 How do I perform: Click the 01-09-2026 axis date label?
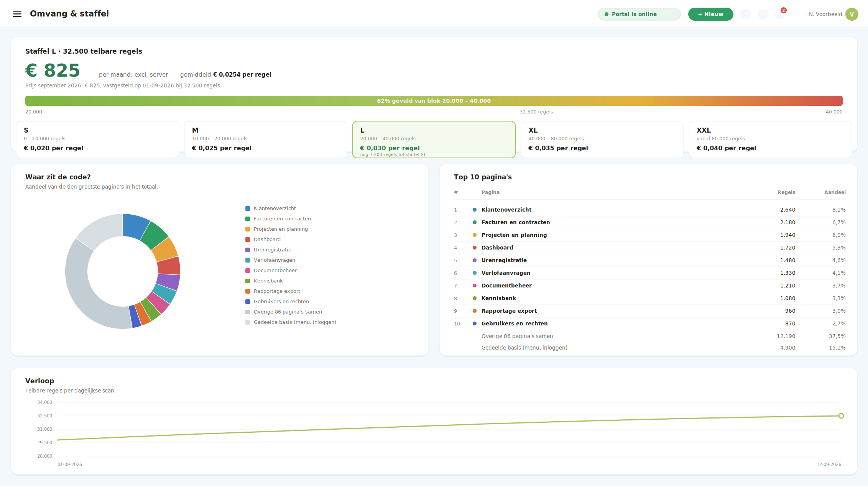tap(70, 465)
